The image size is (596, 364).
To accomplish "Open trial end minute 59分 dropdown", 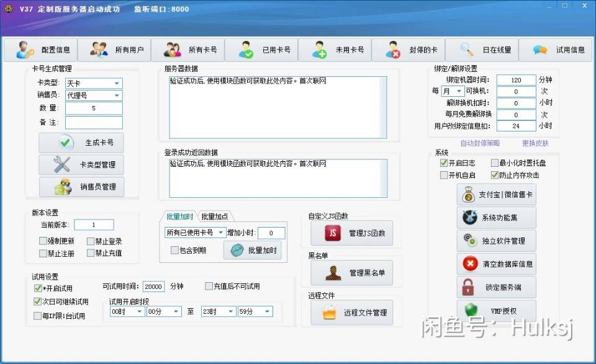I will (255, 312).
